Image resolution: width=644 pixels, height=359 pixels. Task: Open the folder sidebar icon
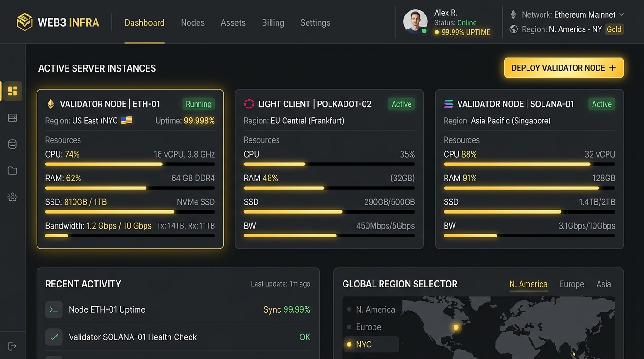[x=13, y=171]
